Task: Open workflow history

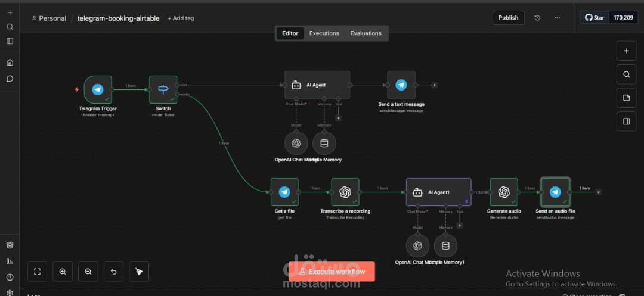Action: 537,18
